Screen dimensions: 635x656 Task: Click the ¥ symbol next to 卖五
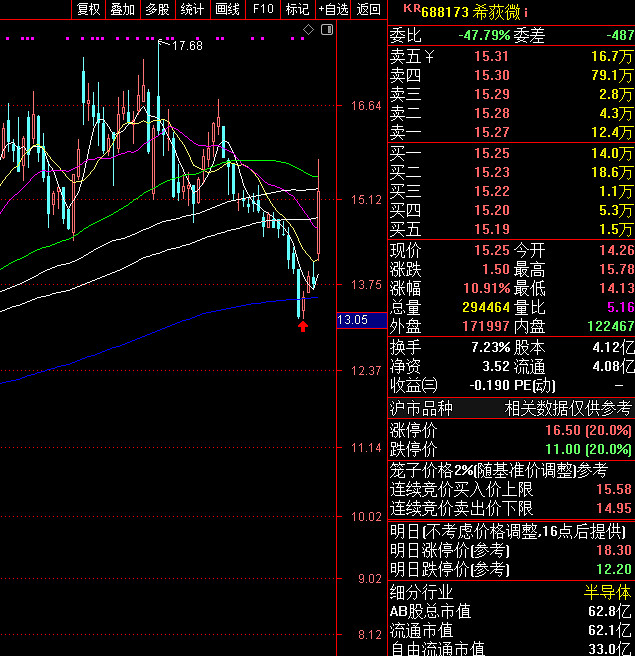pos(430,56)
